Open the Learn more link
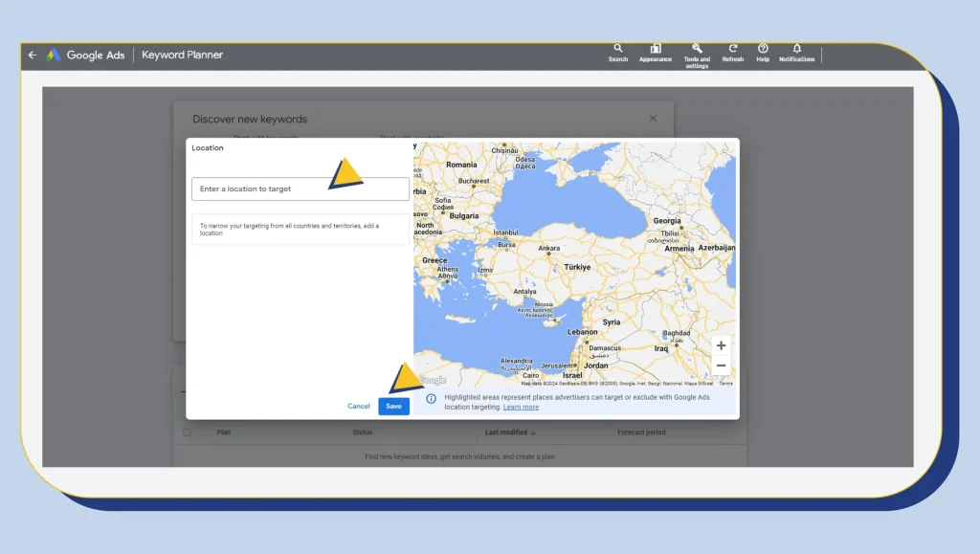The width and height of the screenshot is (980, 554). click(521, 408)
